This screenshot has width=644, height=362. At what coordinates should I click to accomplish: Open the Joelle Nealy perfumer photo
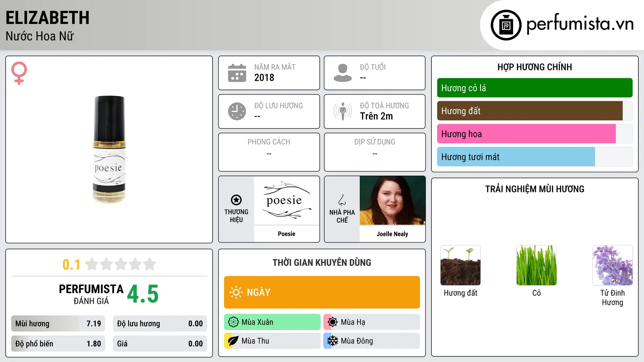pyautogui.click(x=392, y=200)
